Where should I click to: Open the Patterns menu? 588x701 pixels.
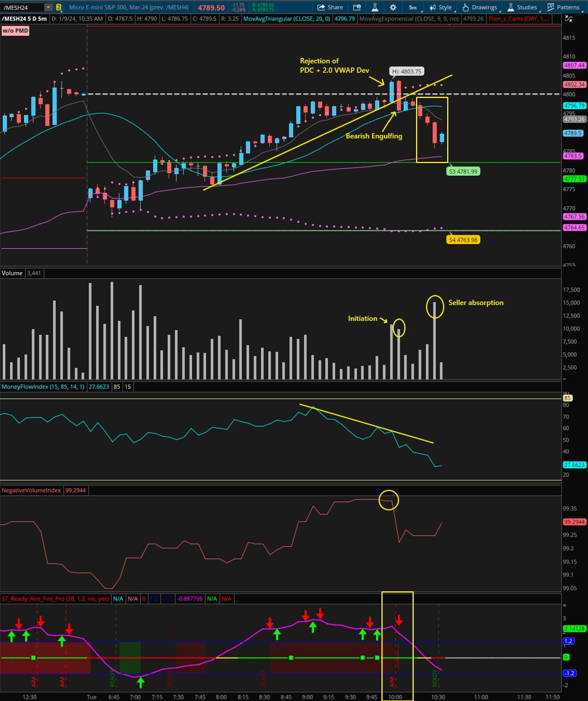tap(563, 7)
